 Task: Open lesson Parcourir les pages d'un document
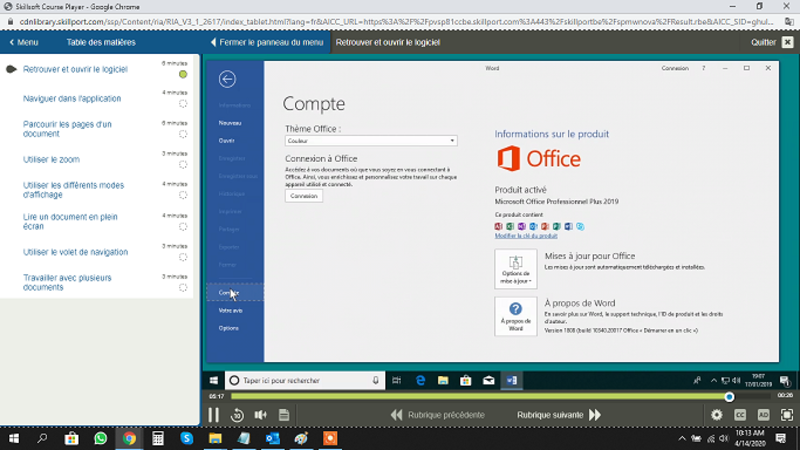pyautogui.click(x=67, y=129)
